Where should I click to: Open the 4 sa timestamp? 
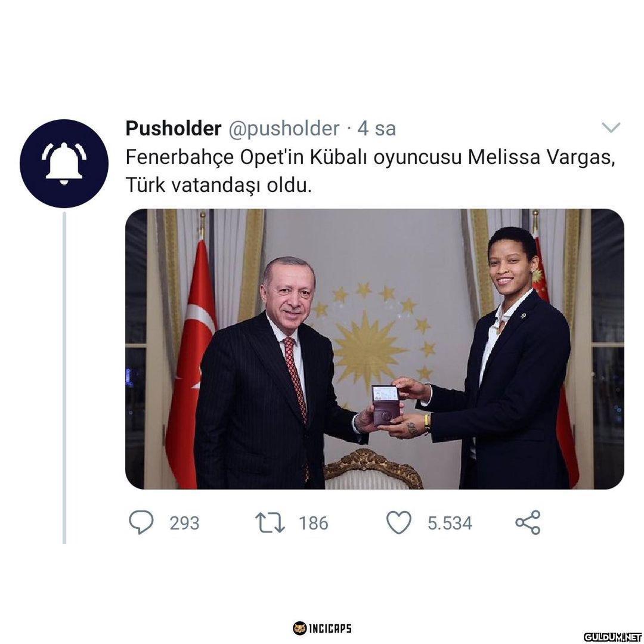click(x=376, y=129)
